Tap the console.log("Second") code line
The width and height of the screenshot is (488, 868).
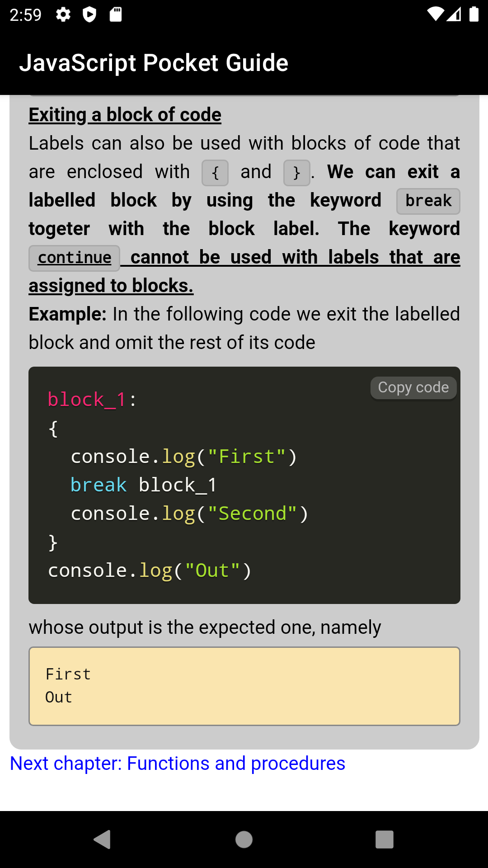coord(189,514)
